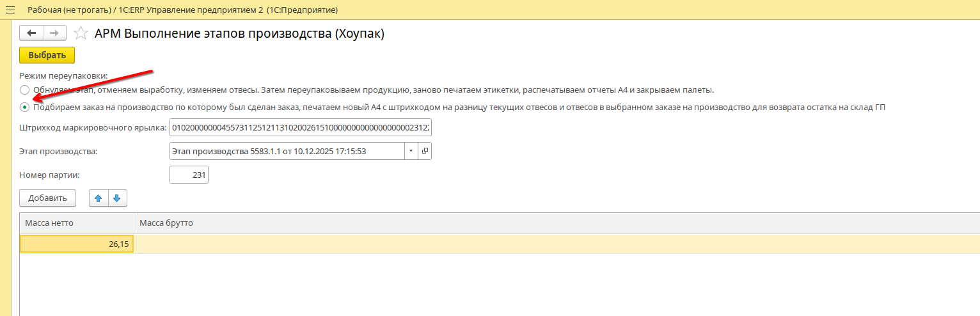The height and width of the screenshot is (316, 980).
Task: Select the 26,15 net mass cell
Action: (x=77, y=244)
